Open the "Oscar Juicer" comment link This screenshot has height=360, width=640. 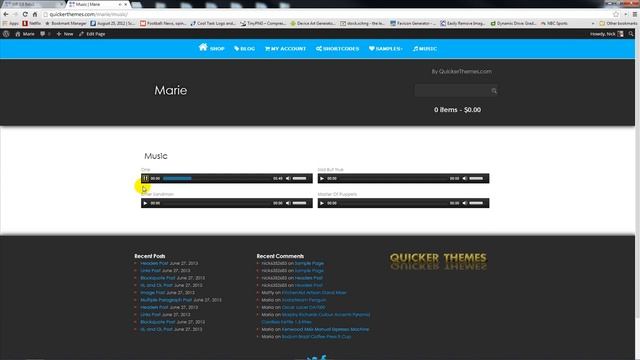pyautogui.click(x=303, y=307)
